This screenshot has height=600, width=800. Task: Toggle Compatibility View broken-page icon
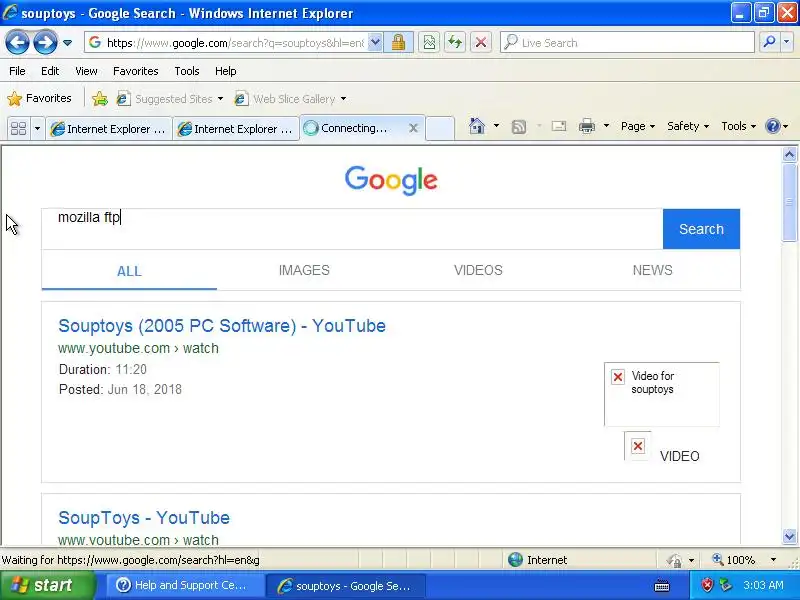430,42
